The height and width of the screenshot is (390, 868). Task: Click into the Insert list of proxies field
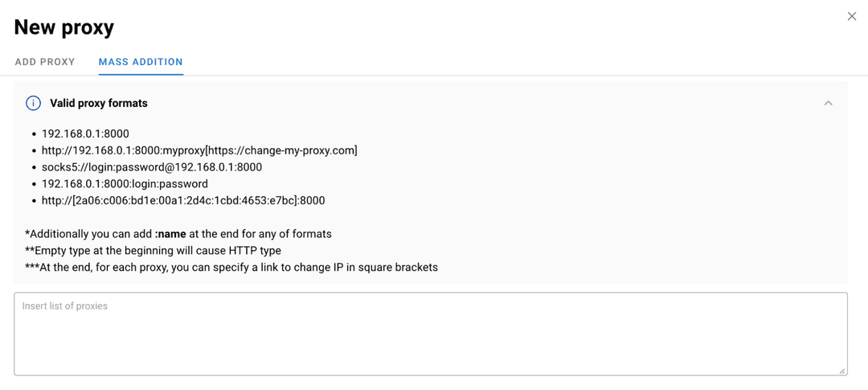click(x=430, y=334)
